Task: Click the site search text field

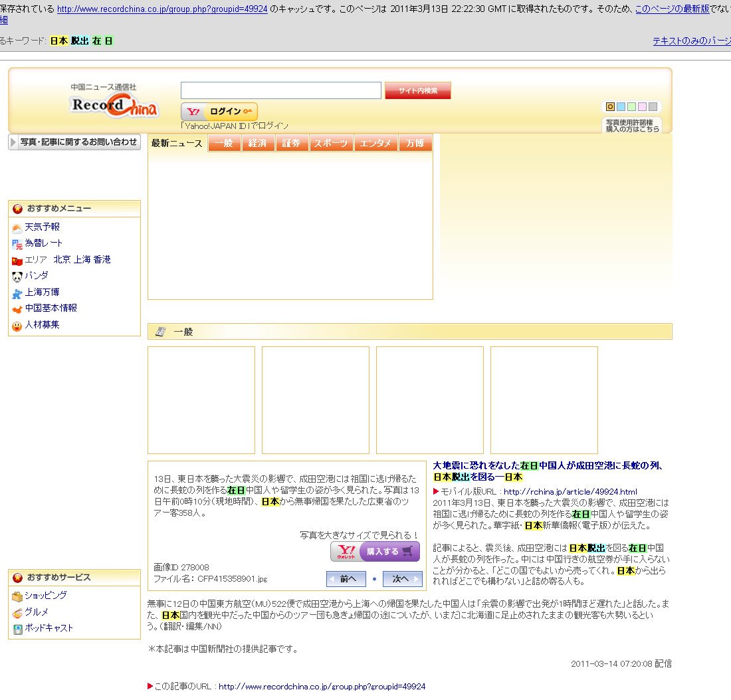Action: tap(281, 90)
